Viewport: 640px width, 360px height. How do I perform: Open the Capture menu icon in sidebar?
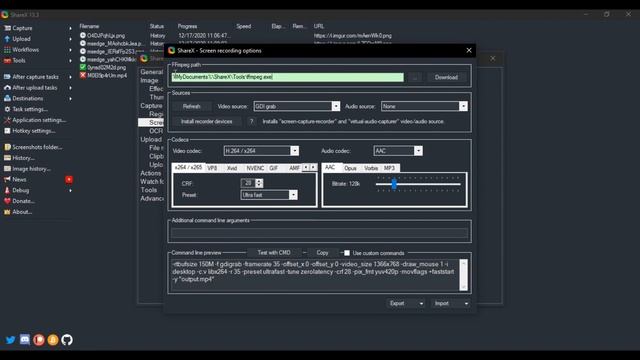coord(7,28)
